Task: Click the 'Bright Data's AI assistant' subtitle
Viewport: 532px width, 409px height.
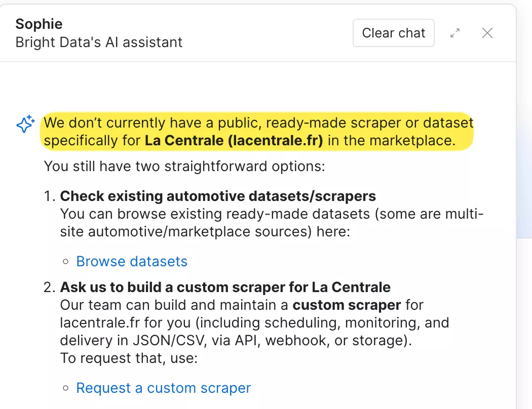Action: (x=99, y=43)
